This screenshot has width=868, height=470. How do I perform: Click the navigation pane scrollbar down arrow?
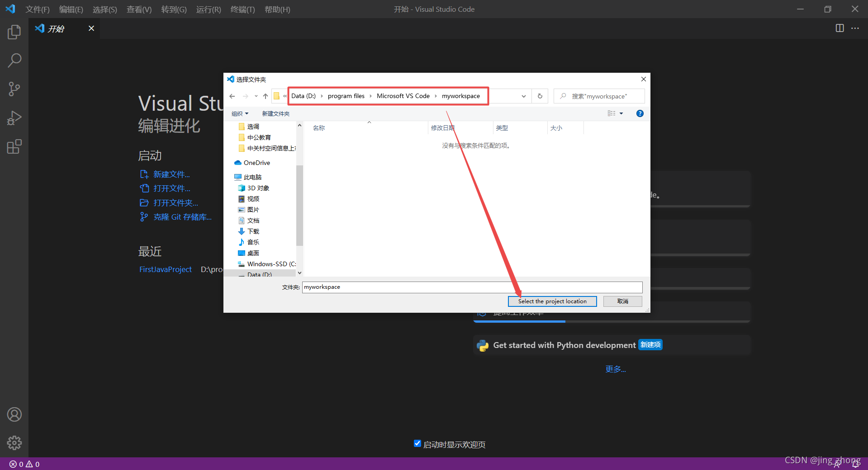[x=299, y=273]
